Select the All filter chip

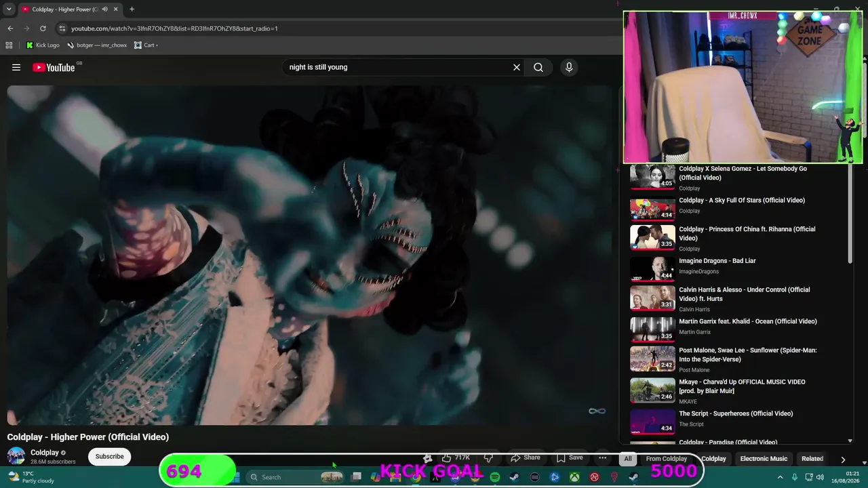pyautogui.click(x=628, y=459)
